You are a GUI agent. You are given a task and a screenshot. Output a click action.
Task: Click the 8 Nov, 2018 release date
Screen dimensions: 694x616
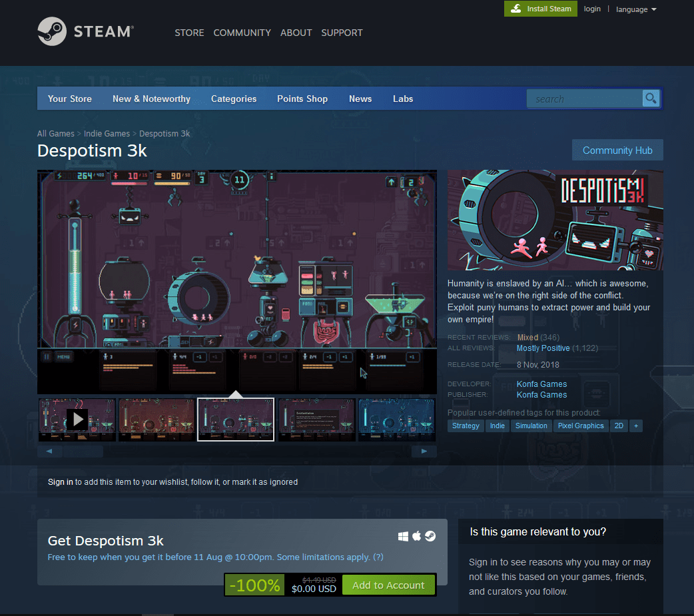click(537, 365)
